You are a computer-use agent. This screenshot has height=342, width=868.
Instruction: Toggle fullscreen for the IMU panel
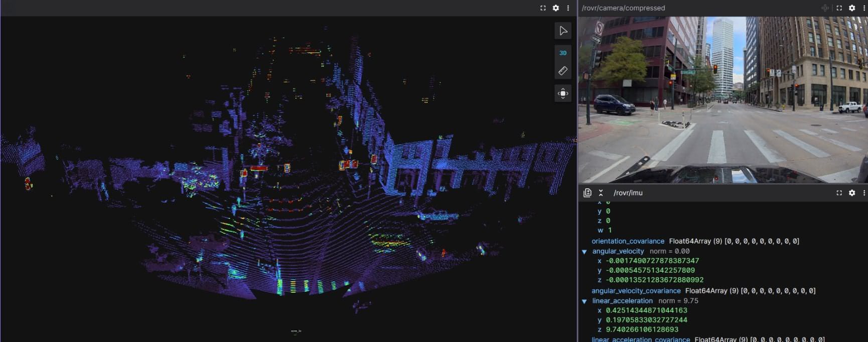[x=839, y=193]
